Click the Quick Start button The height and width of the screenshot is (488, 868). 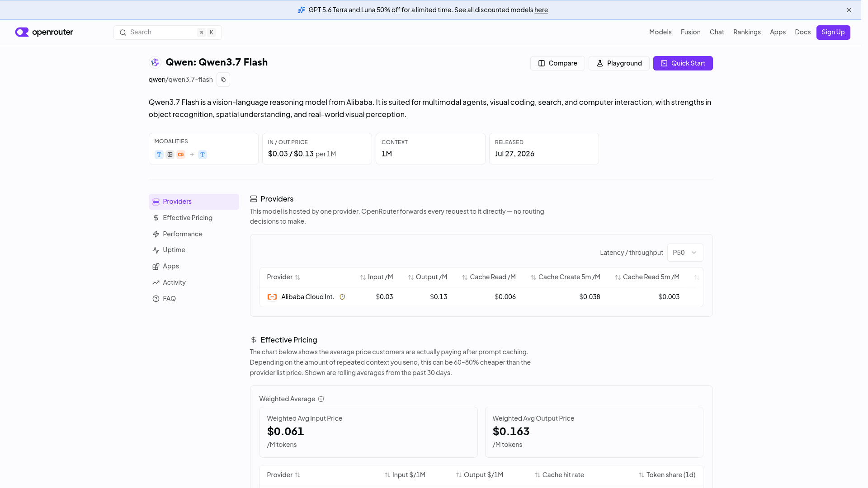pyautogui.click(x=683, y=63)
